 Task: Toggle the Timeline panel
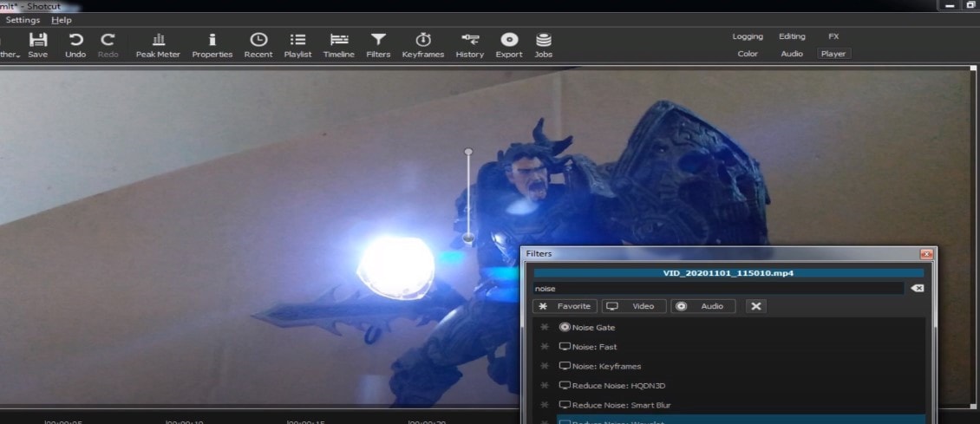pyautogui.click(x=339, y=46)
